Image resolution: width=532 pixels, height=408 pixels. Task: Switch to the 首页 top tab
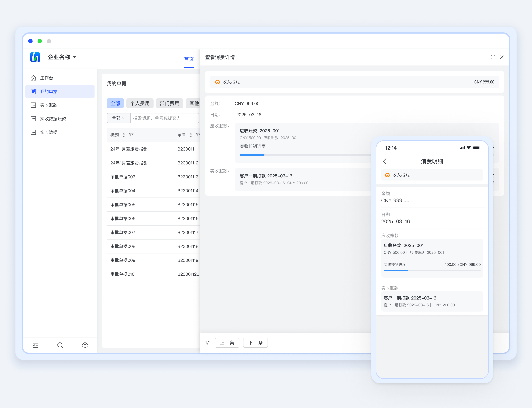pos(189,59)
